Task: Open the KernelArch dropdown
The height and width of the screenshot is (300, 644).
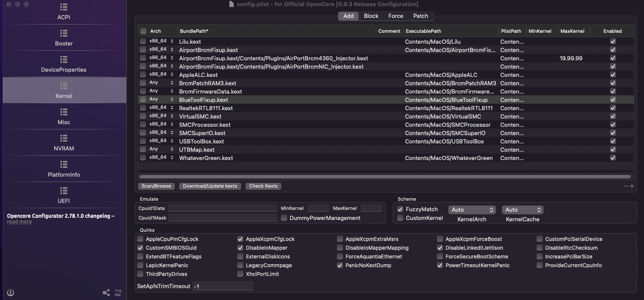Action: pos(473,210)
